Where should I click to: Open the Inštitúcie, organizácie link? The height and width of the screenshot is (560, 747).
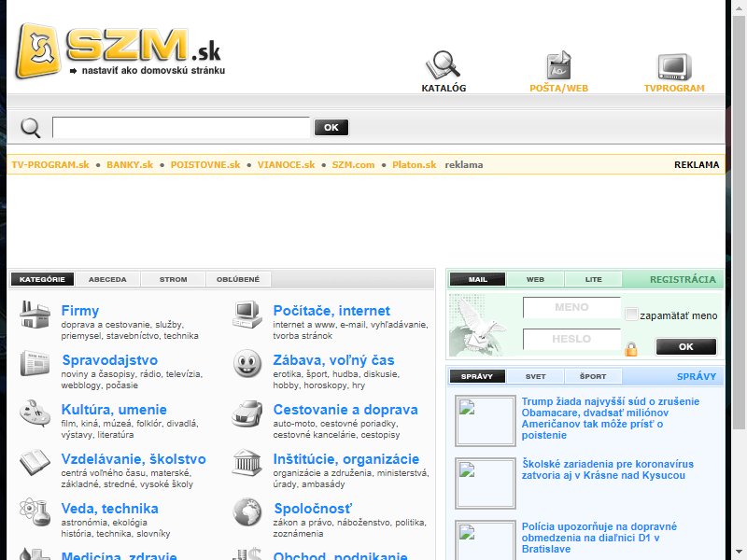click(x=345, y=459)
